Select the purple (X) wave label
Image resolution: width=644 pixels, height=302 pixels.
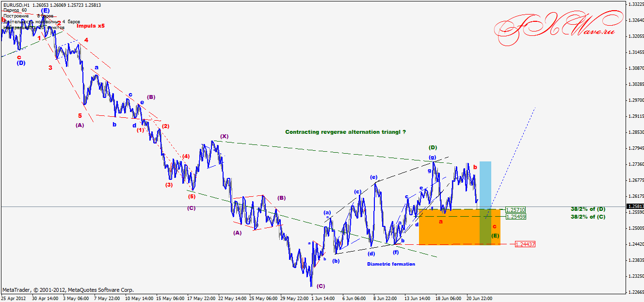pos(224,137)
